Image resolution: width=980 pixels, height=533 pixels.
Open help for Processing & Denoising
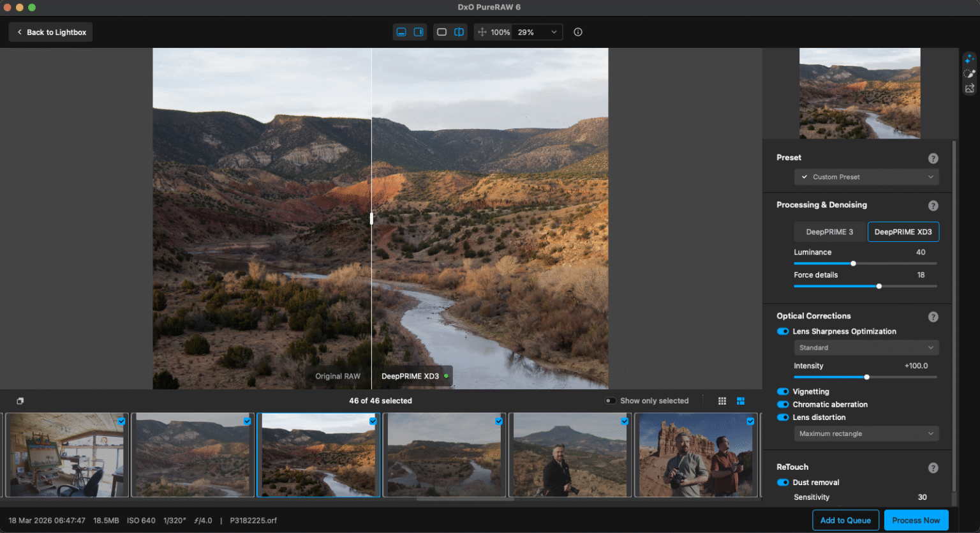pyautogui.click(x=933, y=206)
